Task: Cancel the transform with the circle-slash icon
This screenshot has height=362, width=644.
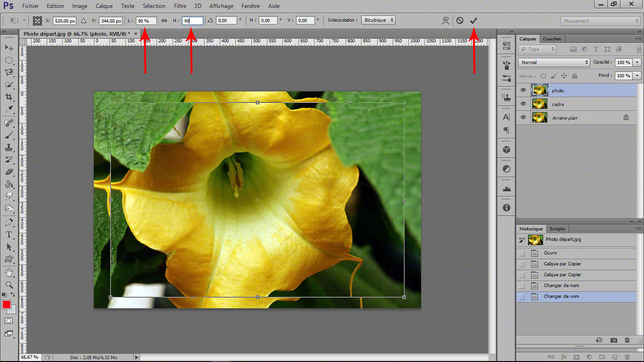Action: [460, 21]
